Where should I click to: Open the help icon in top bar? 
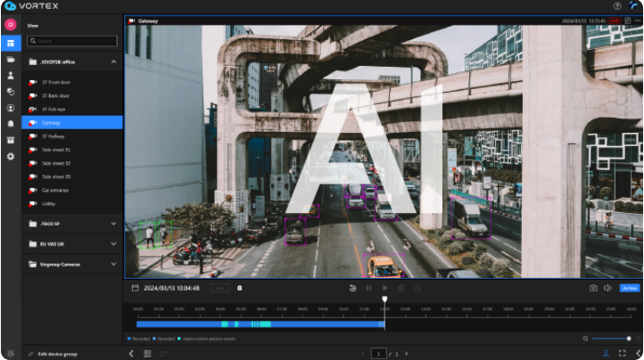click(x=617, y=6)
